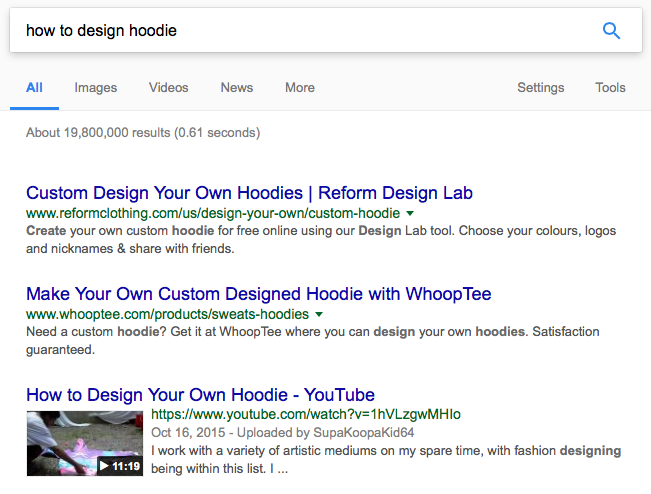This screenshot has height=494, width=651.
Task: Open the How to Design Your Own Hoodie YouTube title
Action: (200, 394)
